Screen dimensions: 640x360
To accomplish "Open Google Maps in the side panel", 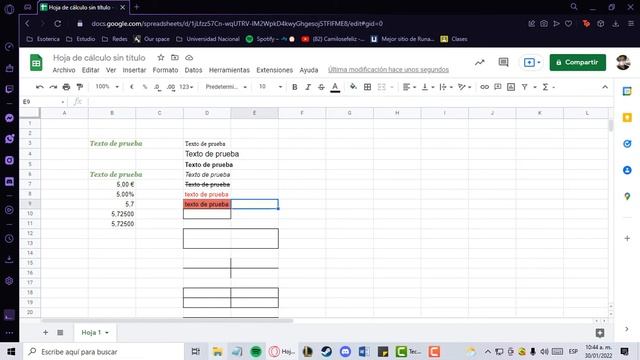I will pos(627,196).
